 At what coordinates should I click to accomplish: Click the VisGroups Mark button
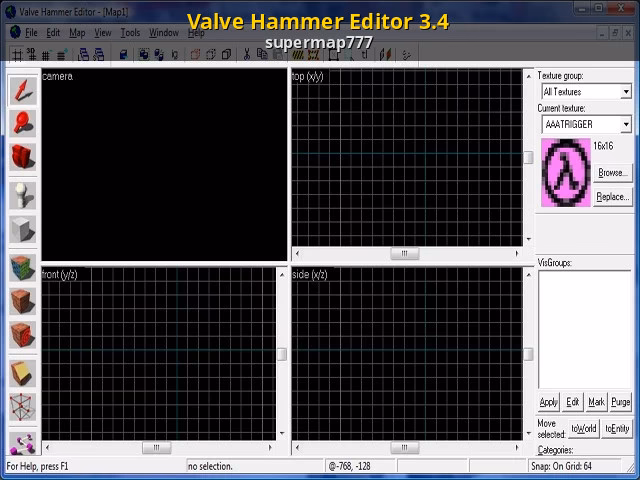pos(596,402)
